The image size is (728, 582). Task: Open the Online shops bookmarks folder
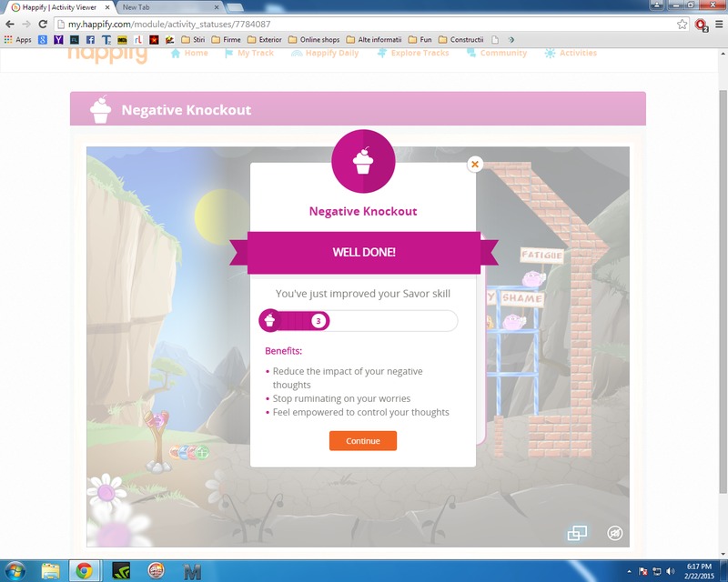tap(313, 39)
